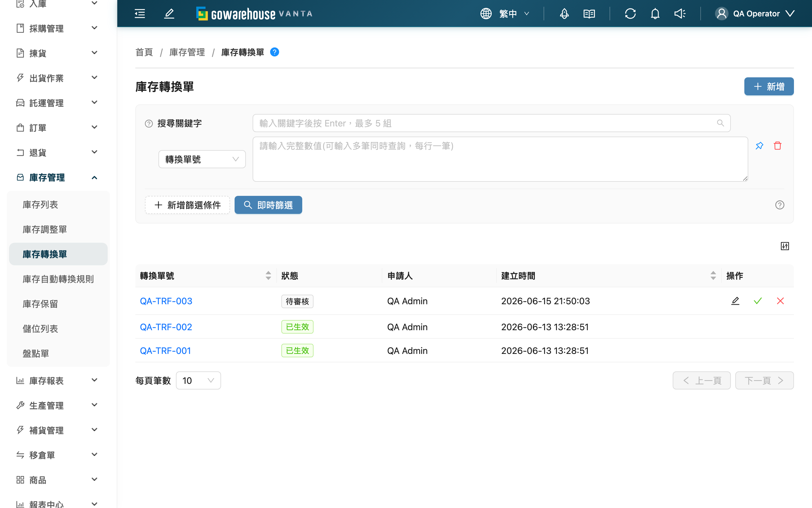Click the refresh sync icon
This screenshot has height=508, width=812.
[x=630, y=14]
